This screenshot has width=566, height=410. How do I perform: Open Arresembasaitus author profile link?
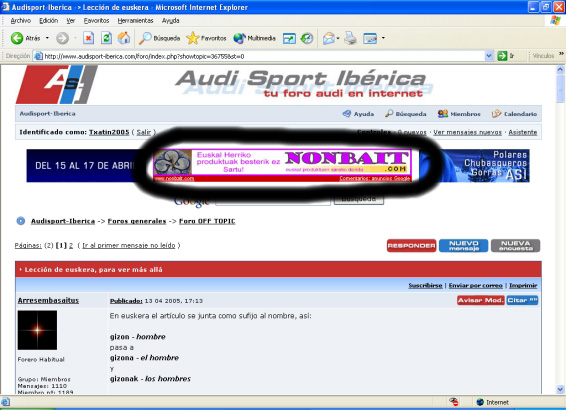pyautogui.click(x=48, y=300)
